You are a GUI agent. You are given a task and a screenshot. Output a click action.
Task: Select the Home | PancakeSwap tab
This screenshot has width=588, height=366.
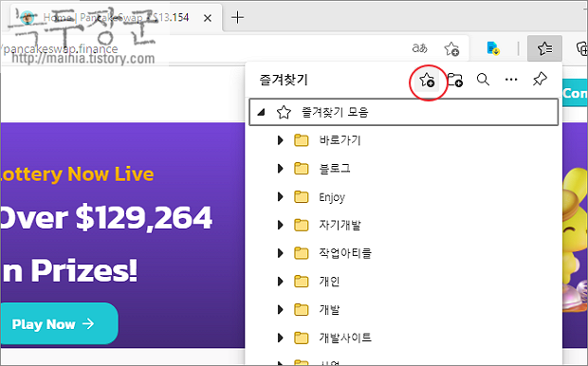coord(117,18)
